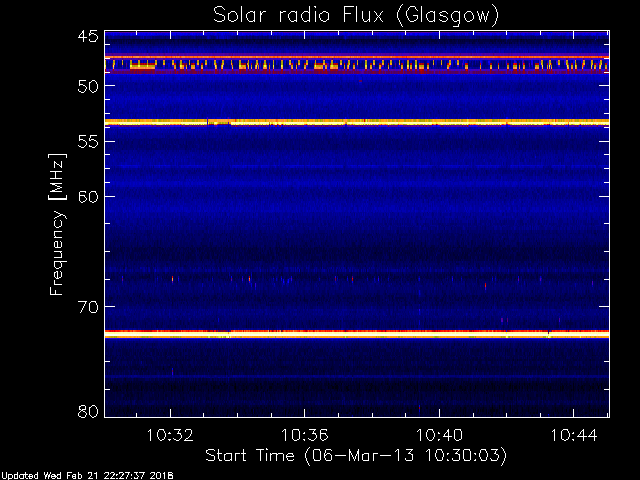Click the bright emission band near 53 MHz
Image resolution: width=640 pixels, height=480 pixels.
coord(357,122)
